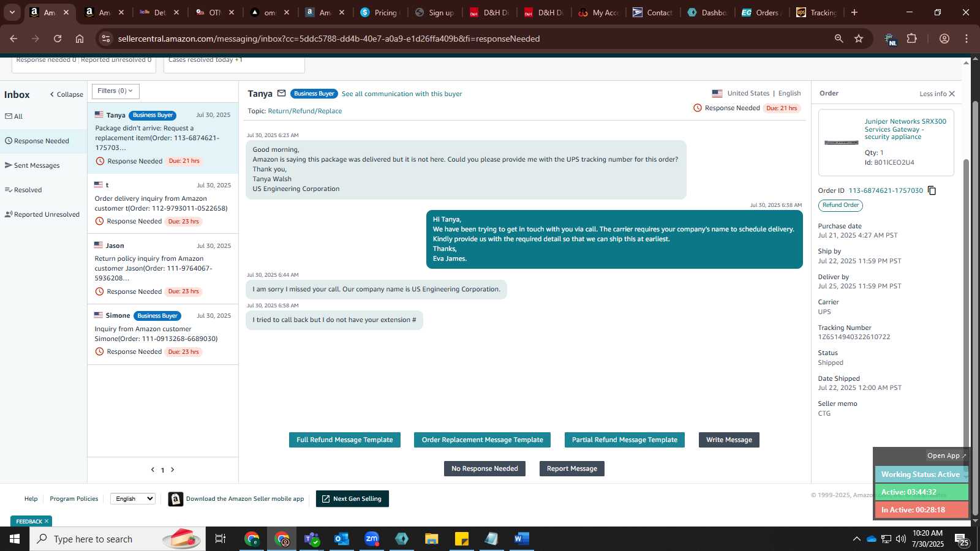Switch to the Pricing browser tab
Viewport: 980px width, 551px height.
pyautogui.click(x=379, y=12)
